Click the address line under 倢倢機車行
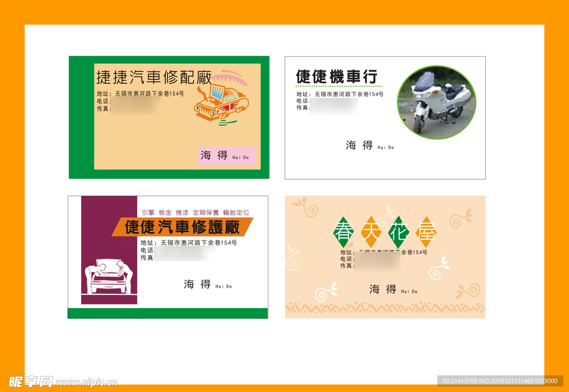Screen dimensions: 569x392 [340, 94]
